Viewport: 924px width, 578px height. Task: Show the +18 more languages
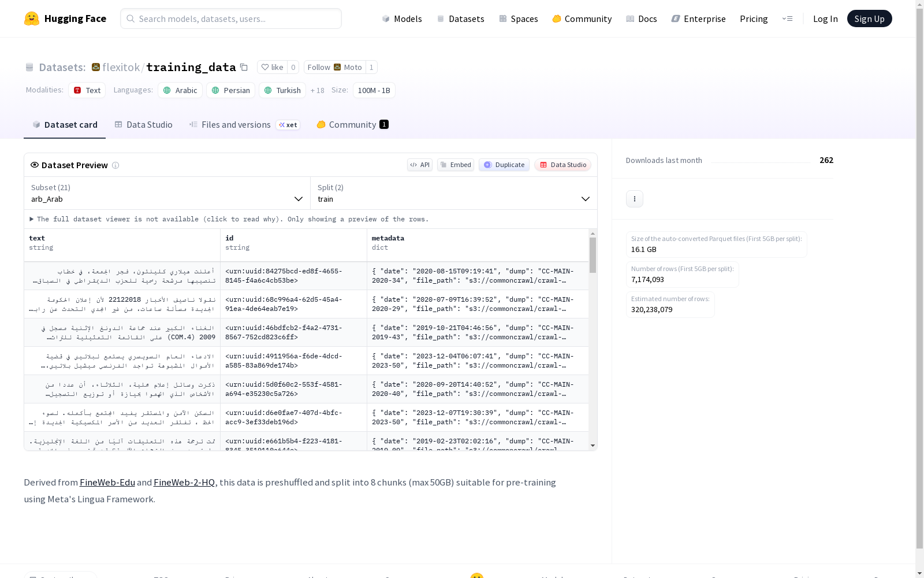point(317,90)
